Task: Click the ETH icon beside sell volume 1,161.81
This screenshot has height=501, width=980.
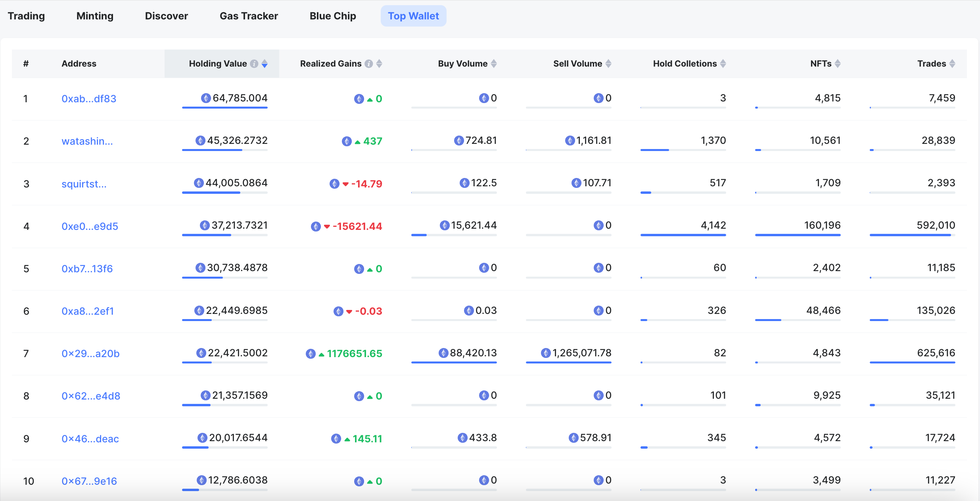Action: coord(570,140)
